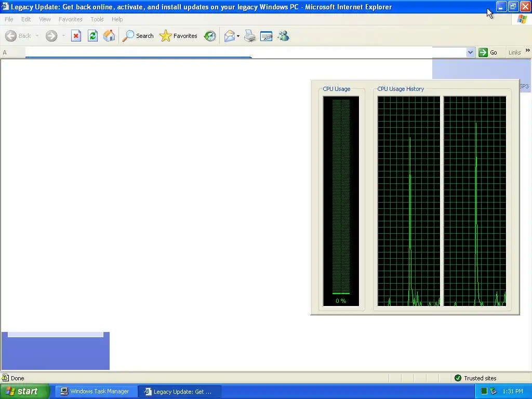Click in the address bar field
The width and height of the screenshot is (532, 399).
tap(246, 52)
